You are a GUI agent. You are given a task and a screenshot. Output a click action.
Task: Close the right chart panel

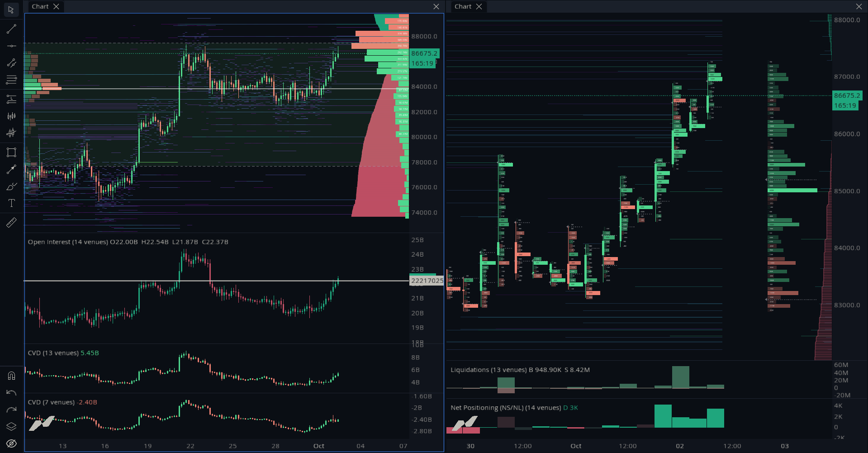(859, 6)
